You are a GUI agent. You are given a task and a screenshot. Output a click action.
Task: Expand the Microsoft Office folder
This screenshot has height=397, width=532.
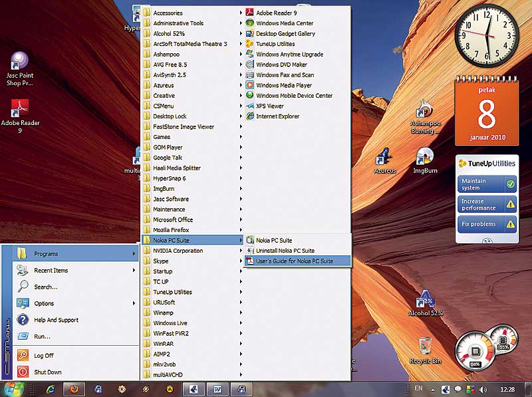point(193,219)
